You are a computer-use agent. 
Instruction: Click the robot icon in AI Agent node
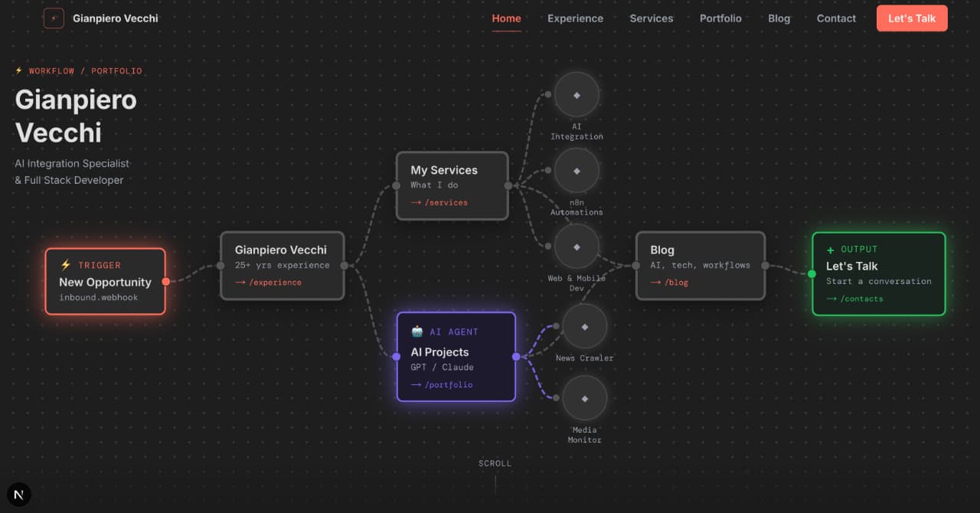click(x=417, y=332)
